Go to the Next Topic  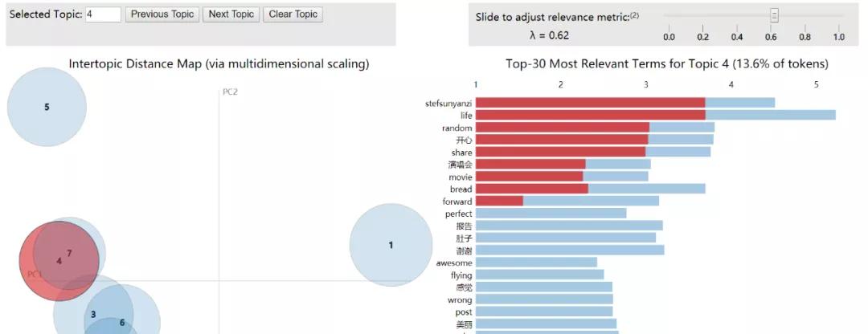231,14
